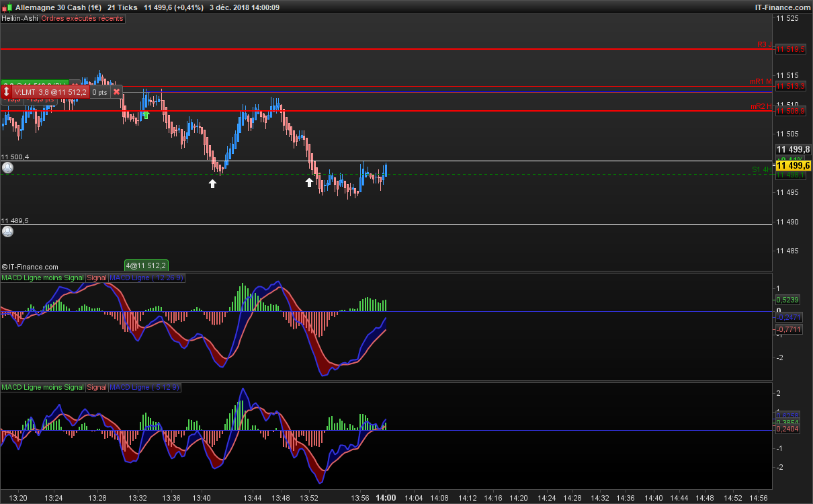Click the mR2 H pivot label
Screen dimensions: 813x504
click(x=761, y=106)
